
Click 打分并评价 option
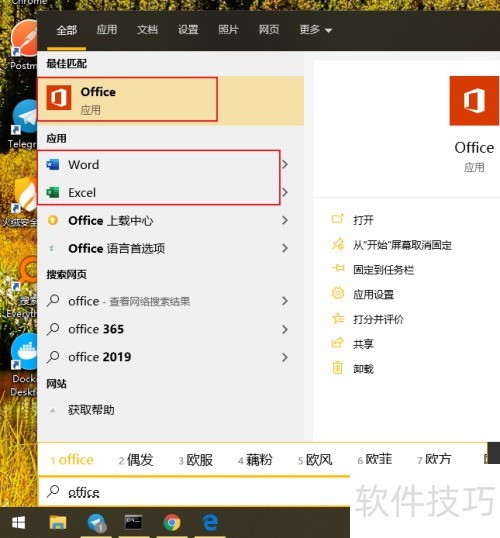coord(378,319)
